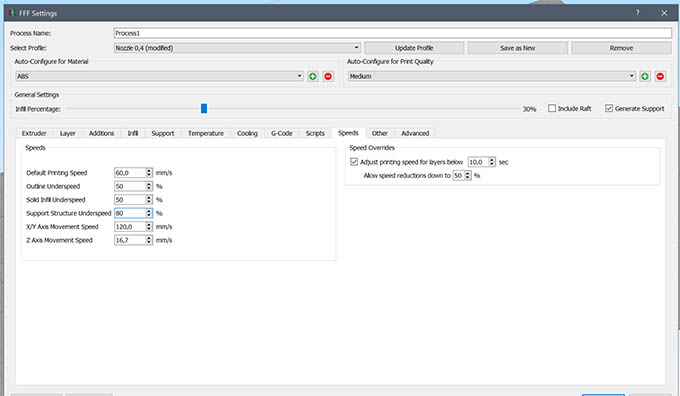Switch to the Scripts tab
The width and height of the screenshot is (680, 396).
(315, 133)
